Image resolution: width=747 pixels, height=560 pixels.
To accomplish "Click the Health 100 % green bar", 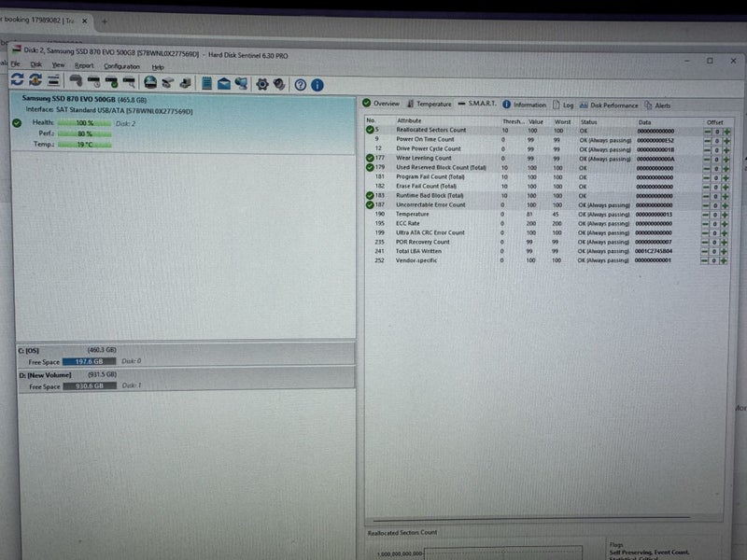I will click(x=85, y=123).
